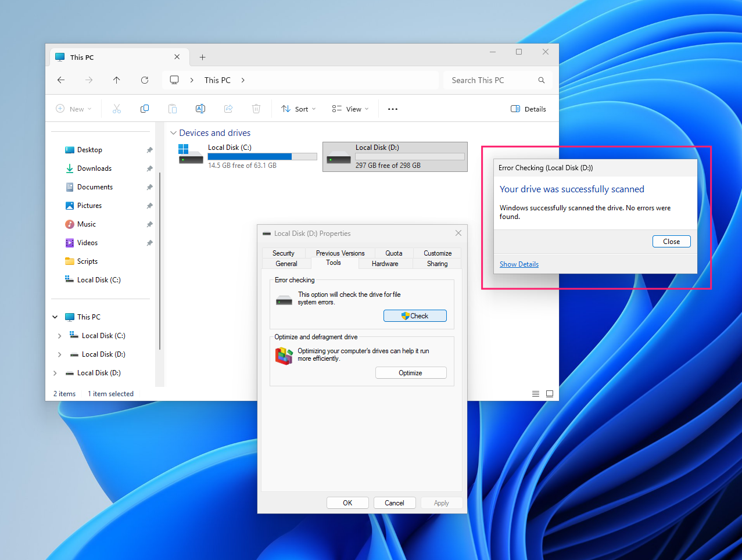The width and height of the screenshot is (742, 560).
Task: Click the Delete trash icon
Action: pyautogui.click(x=256, y=109)
